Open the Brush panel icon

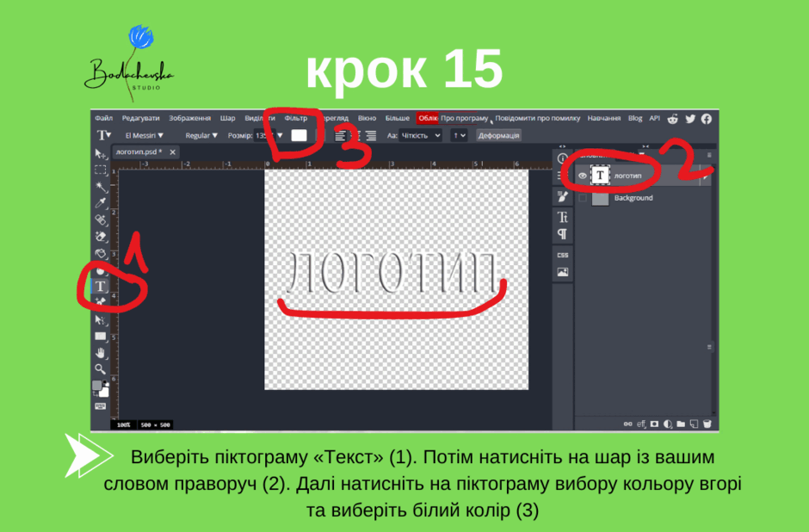click(x=562, y=196)
